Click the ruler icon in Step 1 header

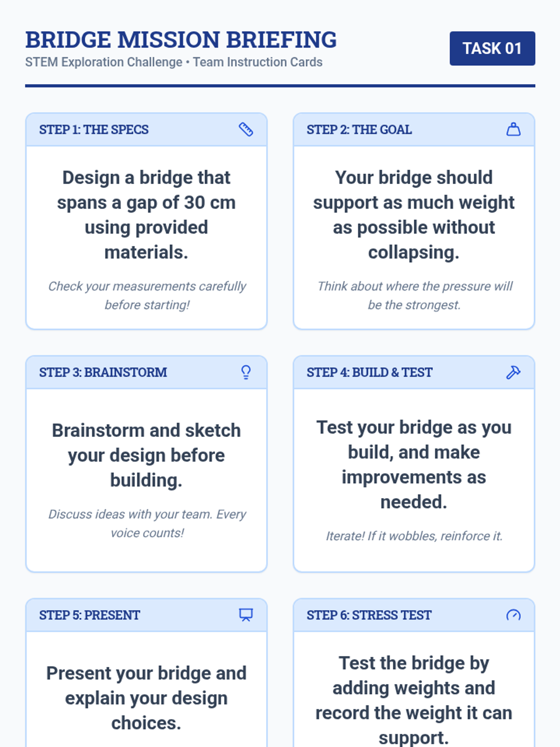(x=246, y=129)
